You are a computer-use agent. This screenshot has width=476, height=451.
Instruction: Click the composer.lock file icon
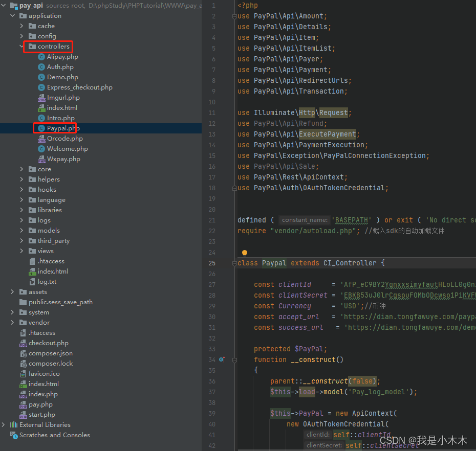pos(24,364)
